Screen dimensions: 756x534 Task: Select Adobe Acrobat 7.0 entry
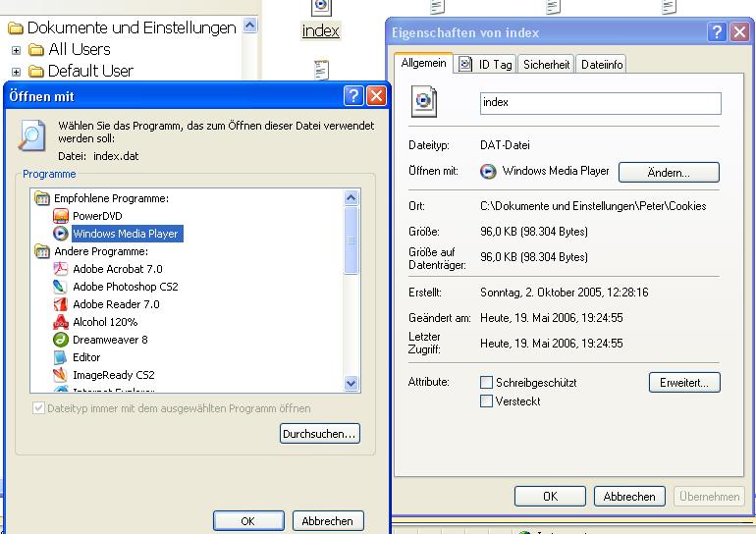click(x=118, y=269)
